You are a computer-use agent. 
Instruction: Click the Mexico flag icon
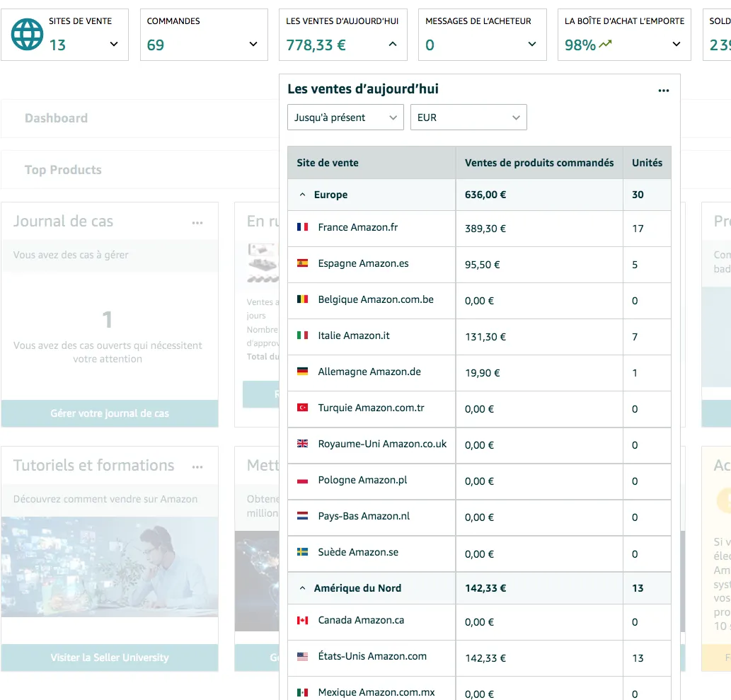coord(303,692)
